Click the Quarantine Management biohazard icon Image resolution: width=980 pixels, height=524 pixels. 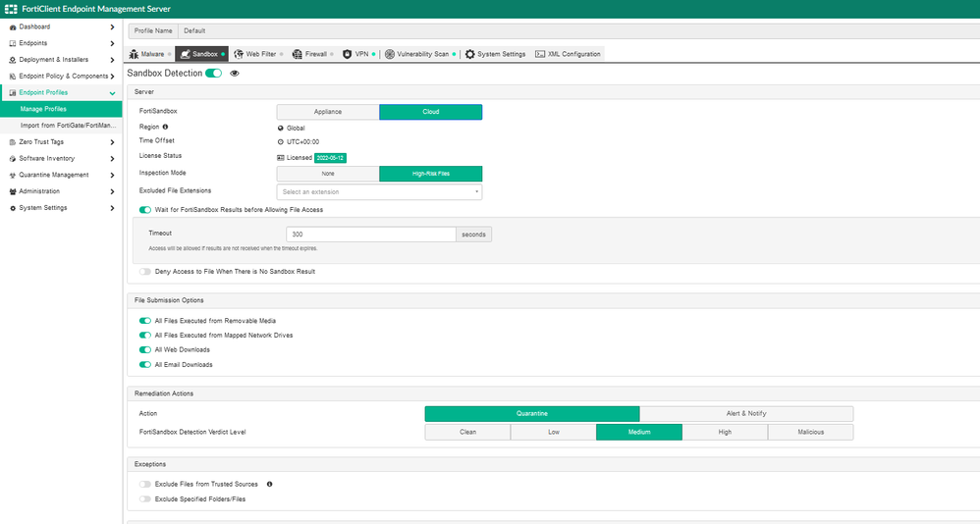(x=13, y=176)
